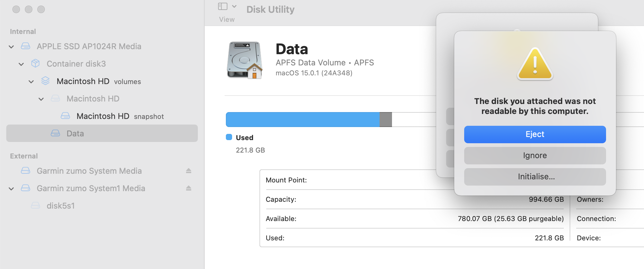644x269 pixels.
Task: Select disk5s1 in the sidebar
Action: coord(60,206)
